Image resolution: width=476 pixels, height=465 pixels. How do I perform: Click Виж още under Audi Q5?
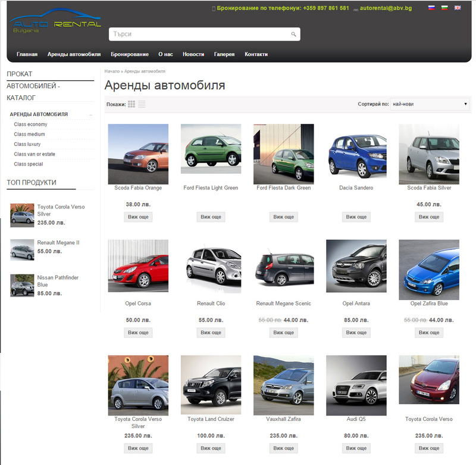[x=356, y=448]
